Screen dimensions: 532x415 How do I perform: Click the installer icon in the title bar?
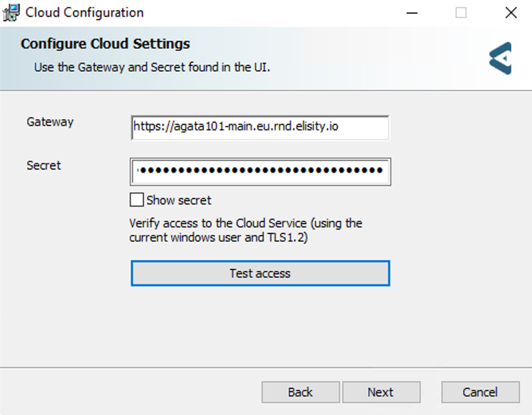coord(11,13)
